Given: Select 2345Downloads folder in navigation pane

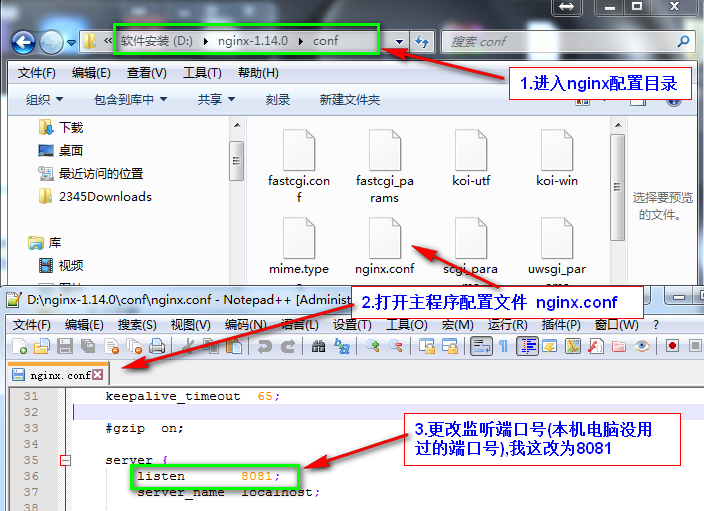Looking at the screenshot, I should tap(95, 196).
